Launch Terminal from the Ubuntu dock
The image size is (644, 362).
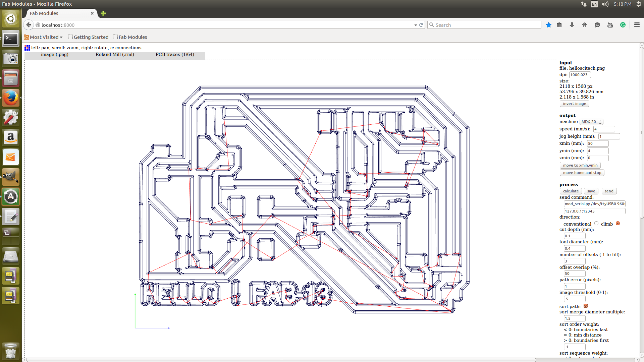(x=11, y=39)
